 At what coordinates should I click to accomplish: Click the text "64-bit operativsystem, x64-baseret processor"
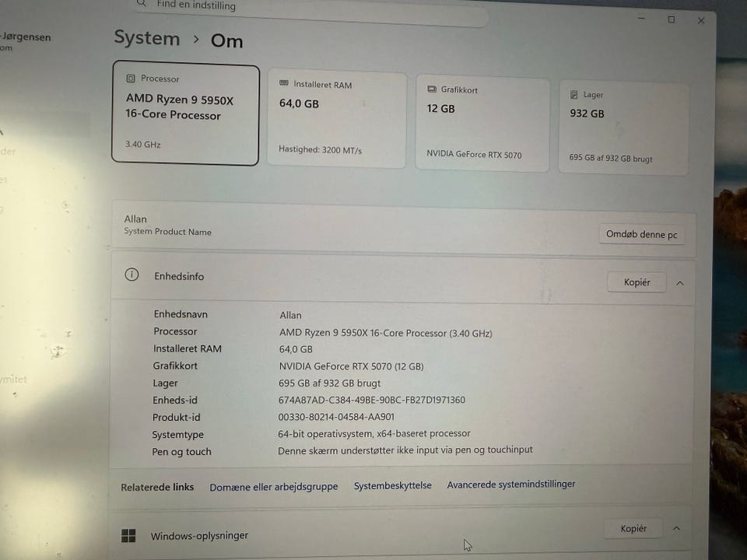[374, 433]
